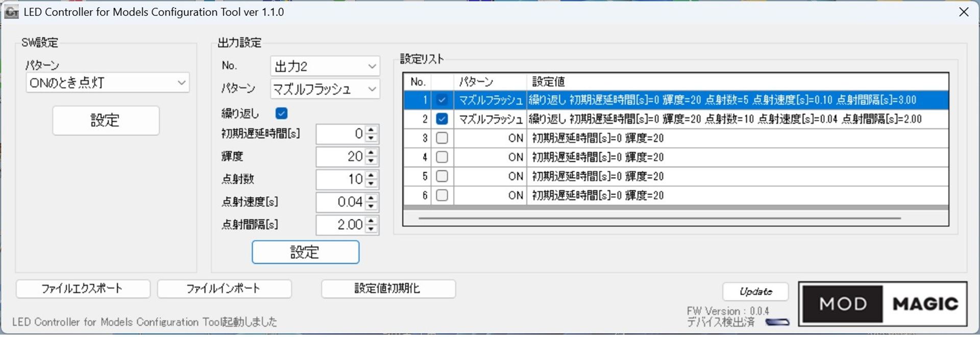Click the パターン column header

tap(490, 82)
